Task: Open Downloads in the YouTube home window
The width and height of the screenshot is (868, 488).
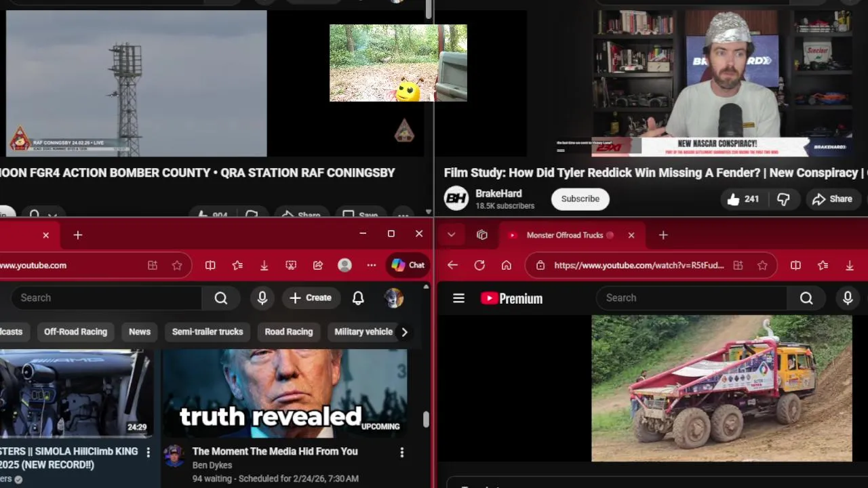Action: [264, 266]
